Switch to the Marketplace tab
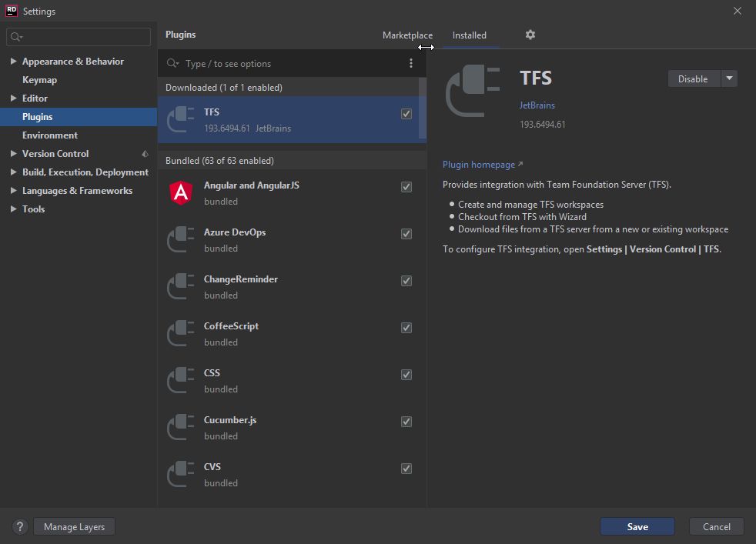756x544 pixels. (x=407, y=35)
